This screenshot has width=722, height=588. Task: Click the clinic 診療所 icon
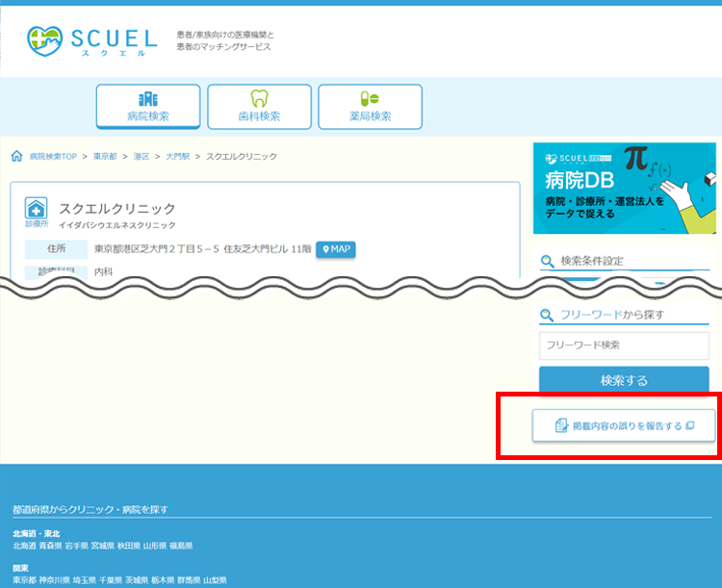pyautogui.click(x=36, y=211)
